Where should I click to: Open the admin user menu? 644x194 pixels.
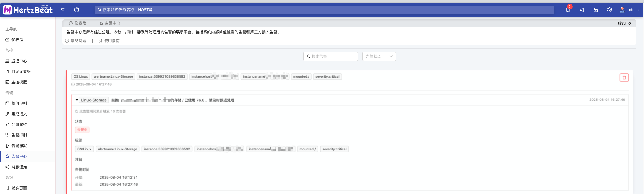[x=629, y=10]
